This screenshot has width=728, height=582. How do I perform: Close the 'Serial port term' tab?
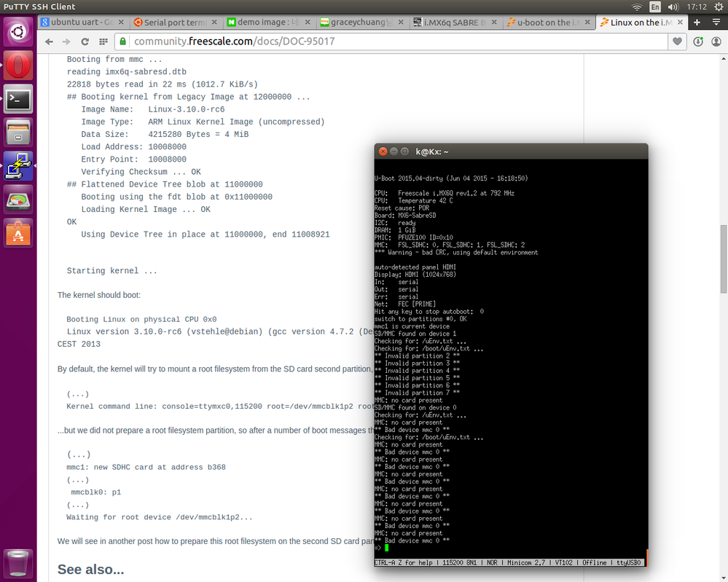(x=214, y=23)
